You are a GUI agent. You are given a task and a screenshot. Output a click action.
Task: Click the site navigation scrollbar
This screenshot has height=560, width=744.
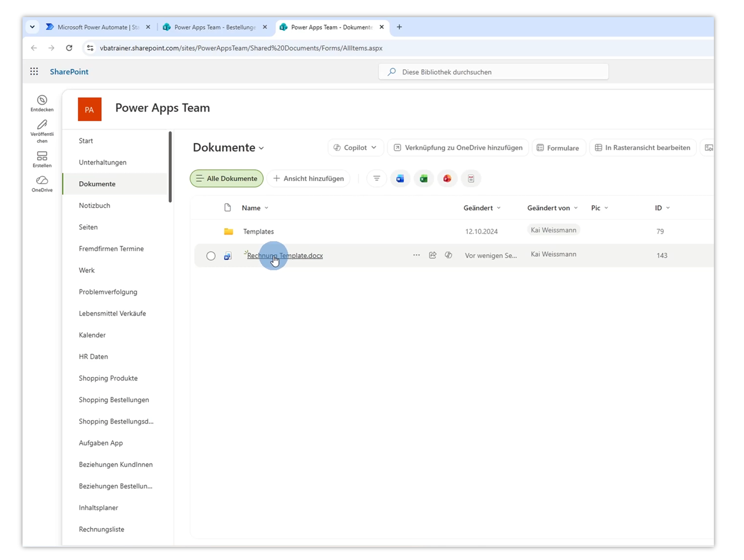pos(170,167)
